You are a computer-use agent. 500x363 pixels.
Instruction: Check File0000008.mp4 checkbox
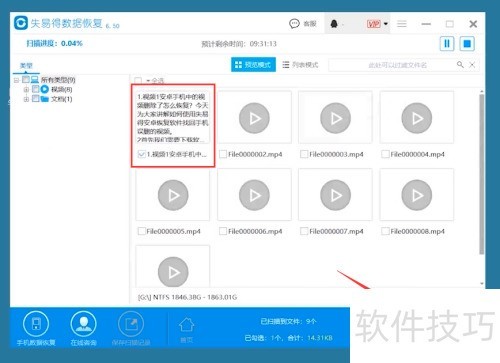pyautogui.click(x=385, y=231)
